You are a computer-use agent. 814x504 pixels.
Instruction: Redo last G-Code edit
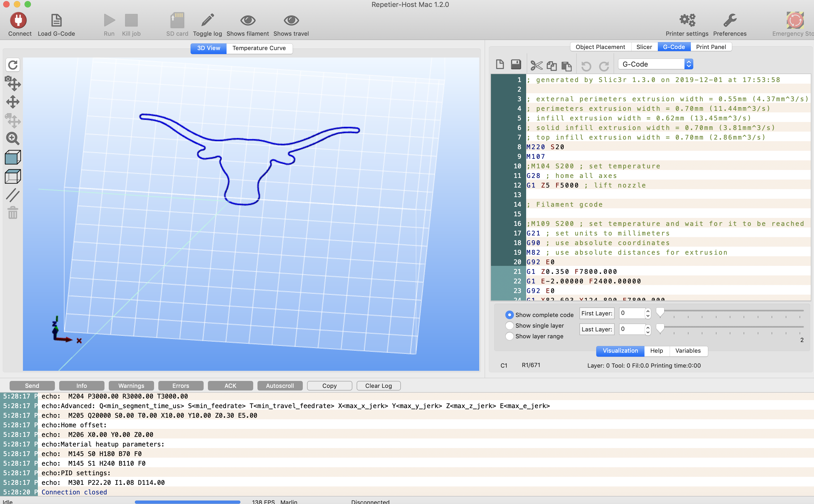point(604,66)
